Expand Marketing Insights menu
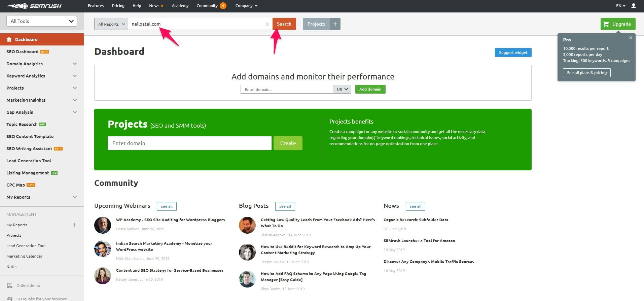This screenshot has height=301, width=644. coord(75,100)
